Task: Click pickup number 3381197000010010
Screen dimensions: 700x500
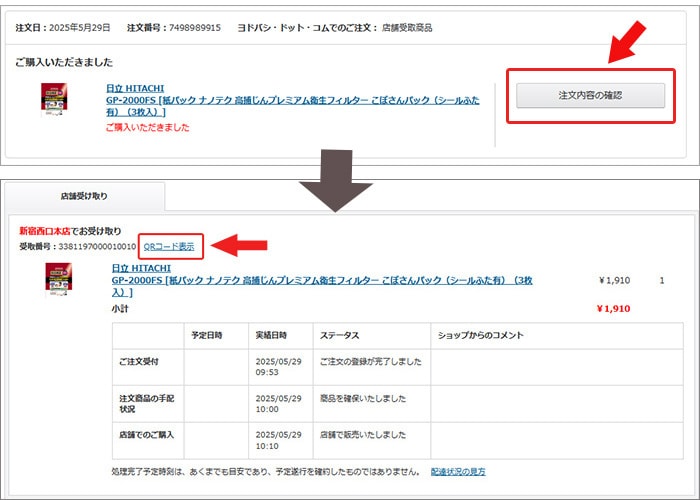Action: 97,246
